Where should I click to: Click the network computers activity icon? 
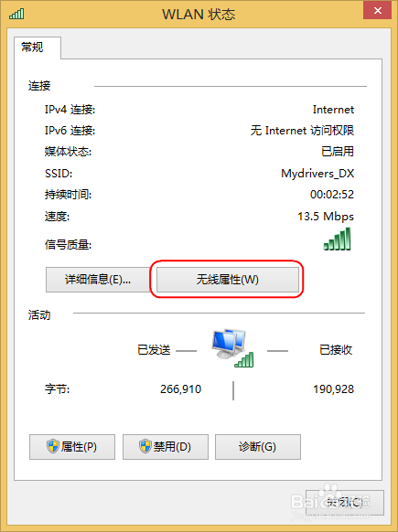coord(232,347)
